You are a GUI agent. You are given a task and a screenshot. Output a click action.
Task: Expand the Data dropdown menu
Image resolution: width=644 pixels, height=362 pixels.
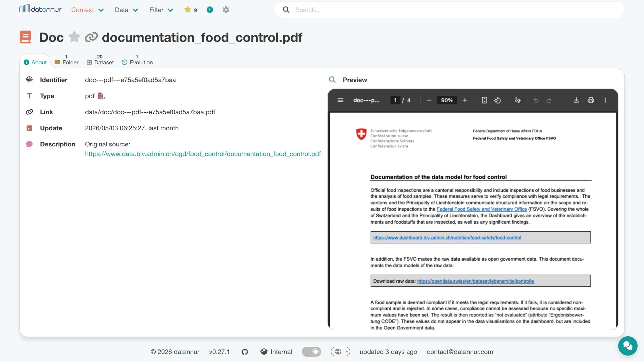[126, 10]
